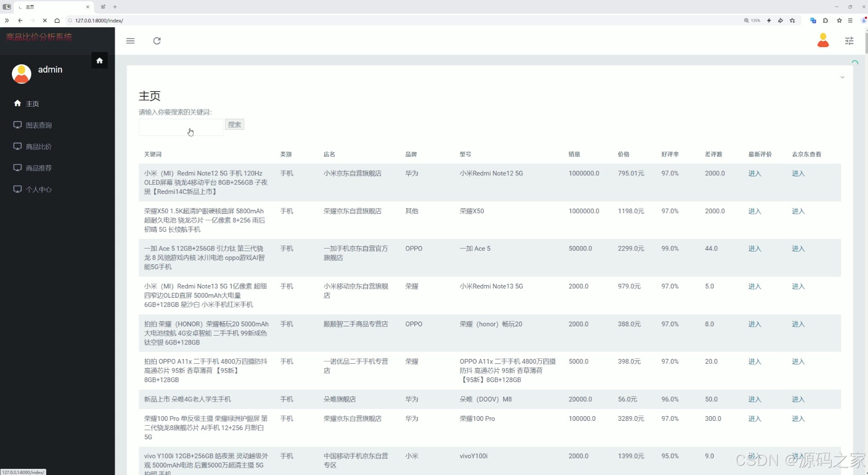Open the user avatar icon top right
Screen dimensions: 868x475
click(823, 40)
